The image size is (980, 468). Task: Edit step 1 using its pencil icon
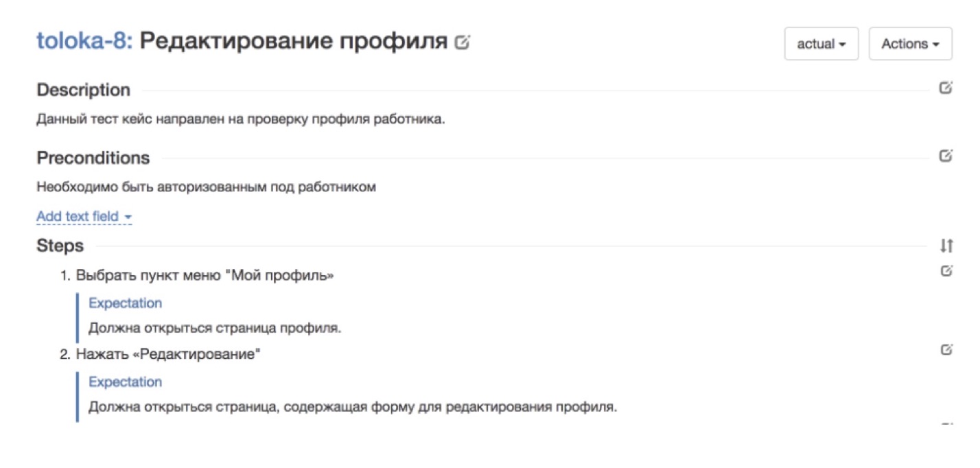pos(946,270)
